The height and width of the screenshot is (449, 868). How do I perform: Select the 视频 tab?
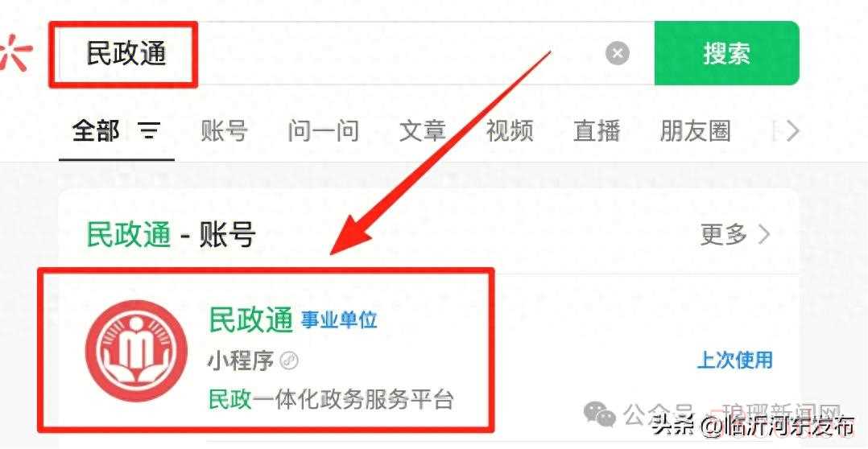(x=509, y=131)
